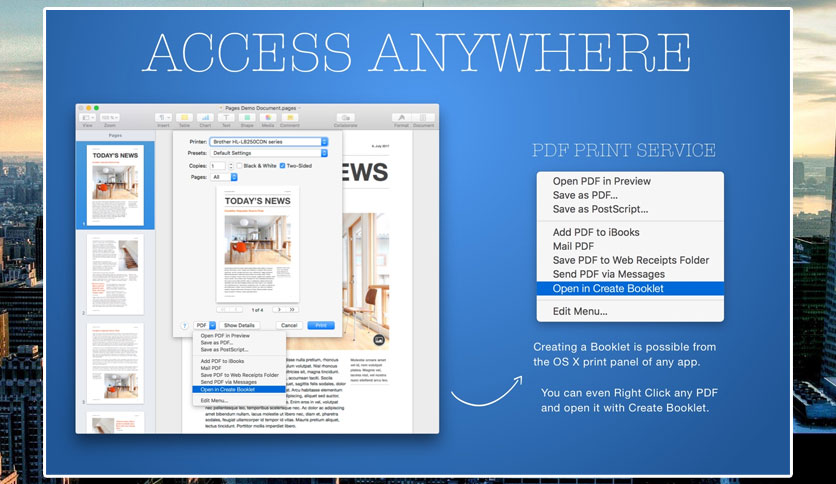Go to next preview page arrow
This screenshot has height=484, width=836.
(x=279, y=309)
